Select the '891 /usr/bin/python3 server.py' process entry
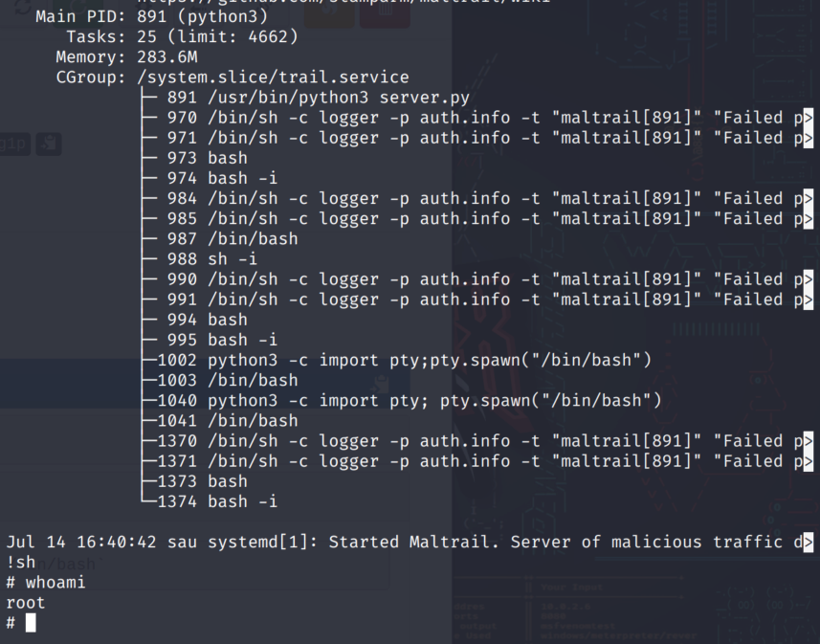Image resolution: width=820 pixels, height=644 pixels. (318, 98)
